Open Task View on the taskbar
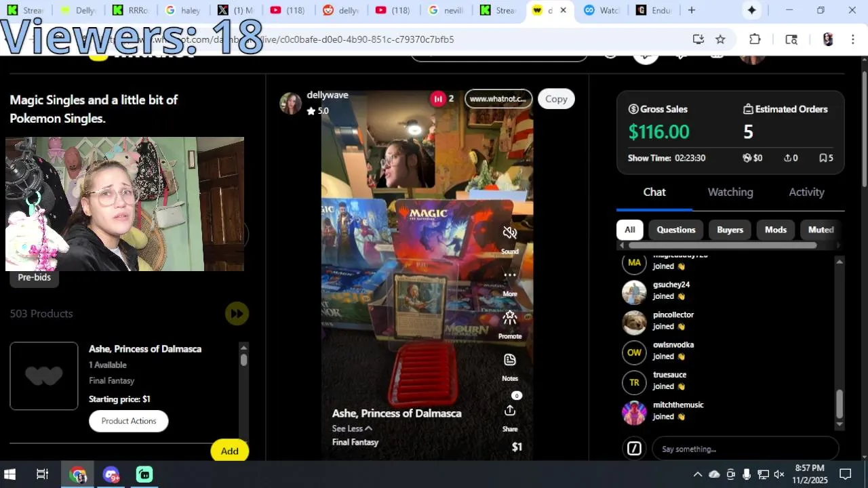This screenshot has height=488, width=868. pyautogui.click(x=42, y=474)
